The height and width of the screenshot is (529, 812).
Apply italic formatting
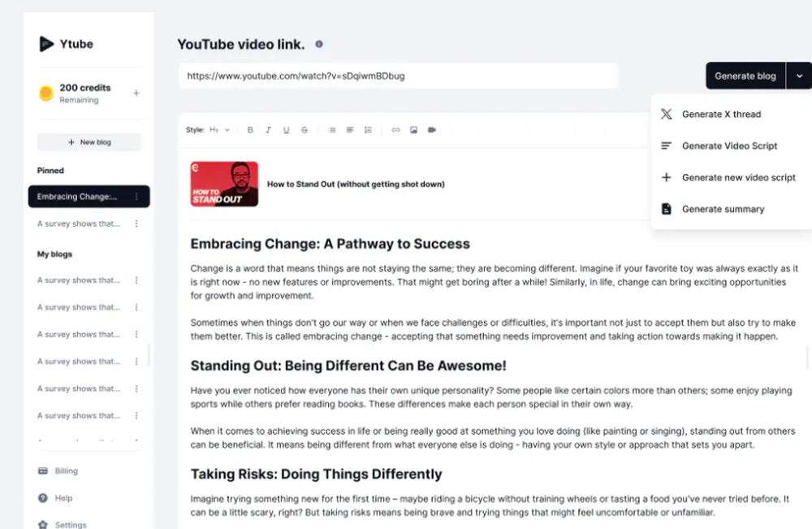coord(268,129)
